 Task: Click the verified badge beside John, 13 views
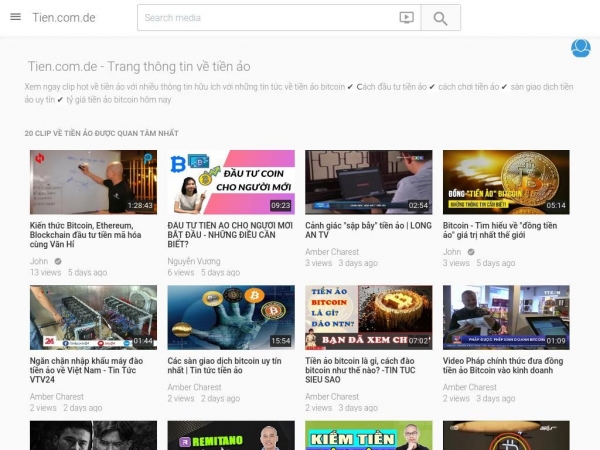[x=58, y=261]
